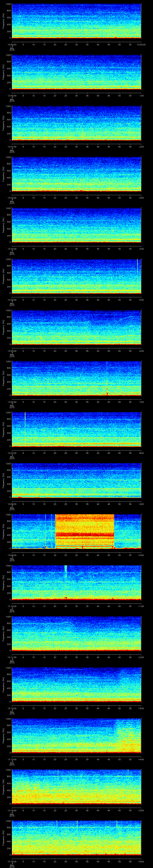Open the spectrogram panel starting at 13:03:00
153x868 pixels.
pyautogui.click(x=77, y=225)
